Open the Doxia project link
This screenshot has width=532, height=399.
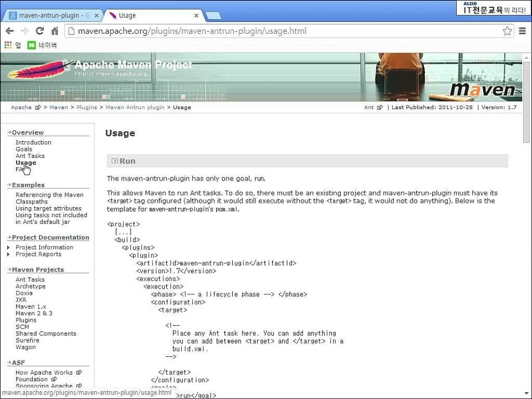[x=24, y=293]
